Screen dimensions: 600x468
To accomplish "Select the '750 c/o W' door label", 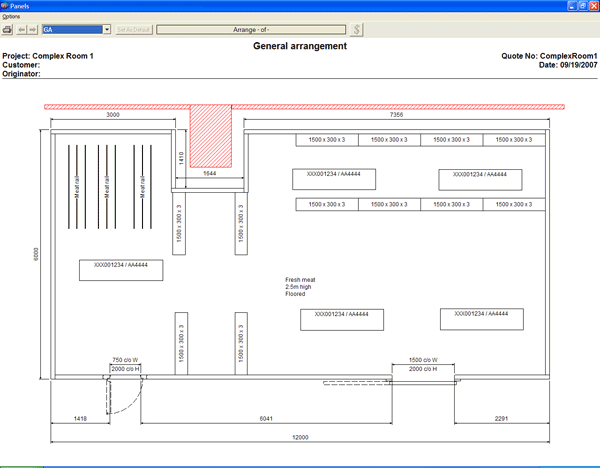I will 128,360.
